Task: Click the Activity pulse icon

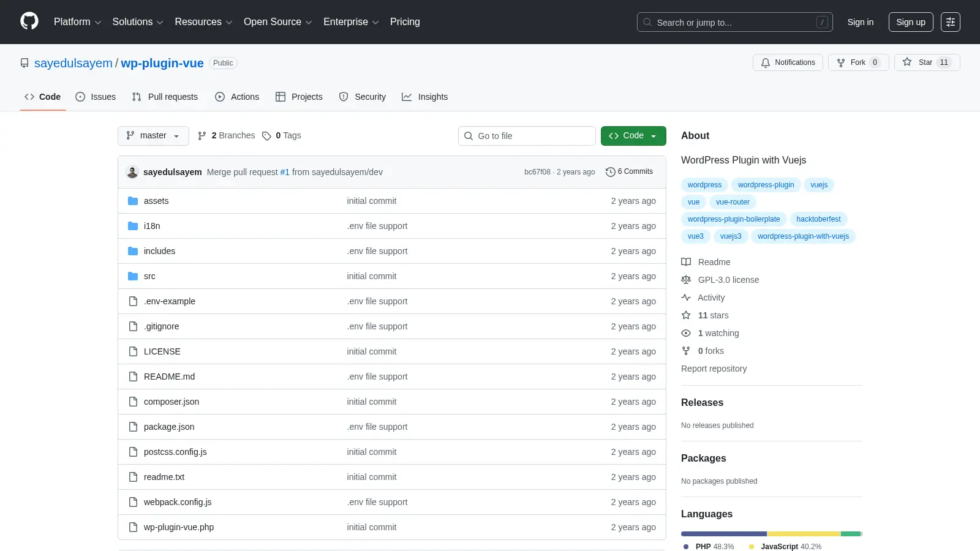Action: pos(686,298)
